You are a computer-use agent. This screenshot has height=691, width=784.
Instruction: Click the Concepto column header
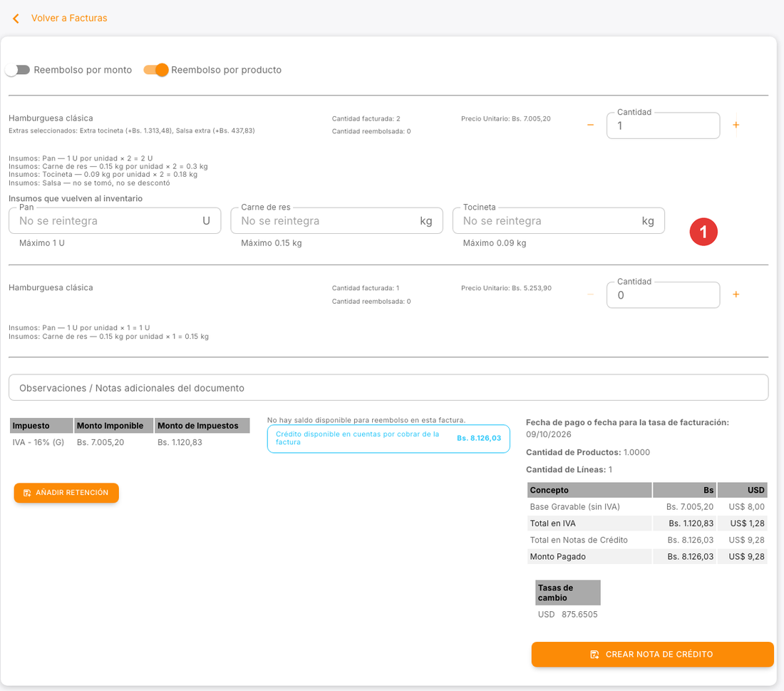(x=589, y=491)
